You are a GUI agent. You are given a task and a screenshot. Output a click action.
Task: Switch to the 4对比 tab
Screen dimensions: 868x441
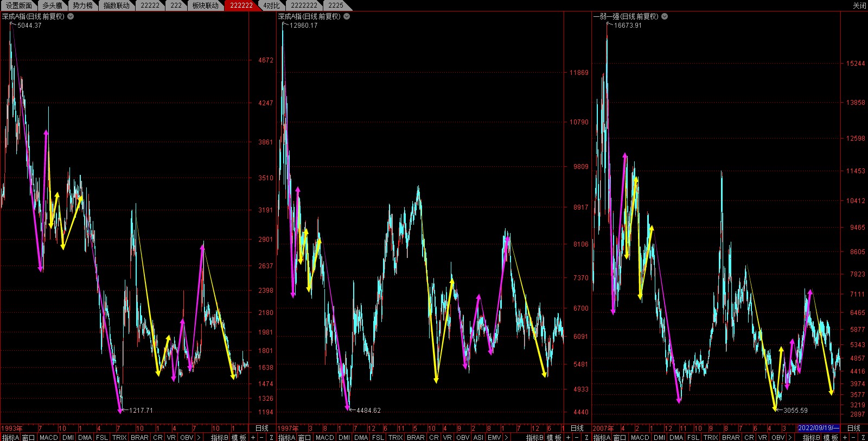(271, 5)
